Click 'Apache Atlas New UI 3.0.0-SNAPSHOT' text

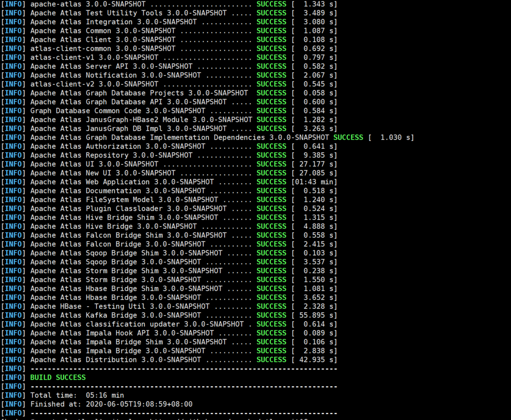[x=103, y=173]
